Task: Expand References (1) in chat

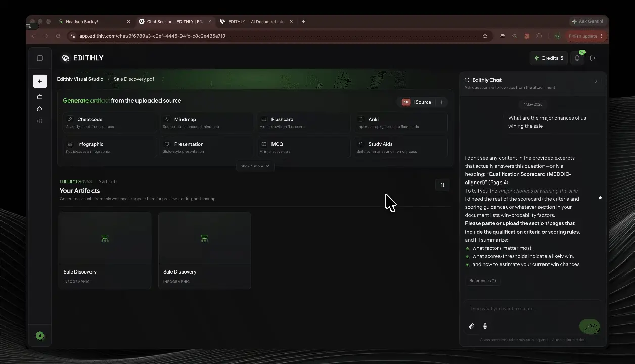Action: point(483,281)
